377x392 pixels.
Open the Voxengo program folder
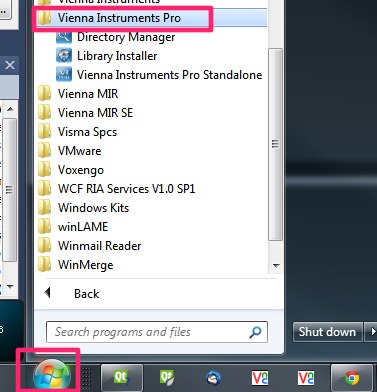point(70,170)
